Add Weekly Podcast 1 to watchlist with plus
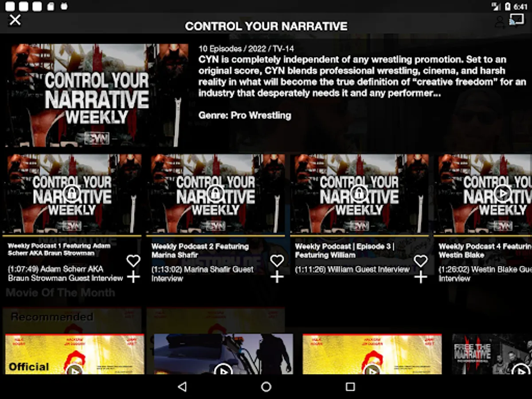The height and width of the screenshot is (399, 532). 133,278
